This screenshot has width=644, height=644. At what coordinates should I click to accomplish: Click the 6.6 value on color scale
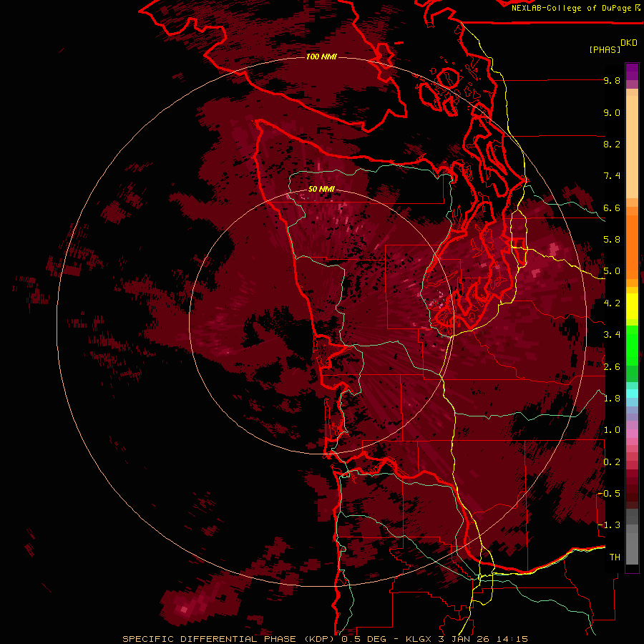612,208
